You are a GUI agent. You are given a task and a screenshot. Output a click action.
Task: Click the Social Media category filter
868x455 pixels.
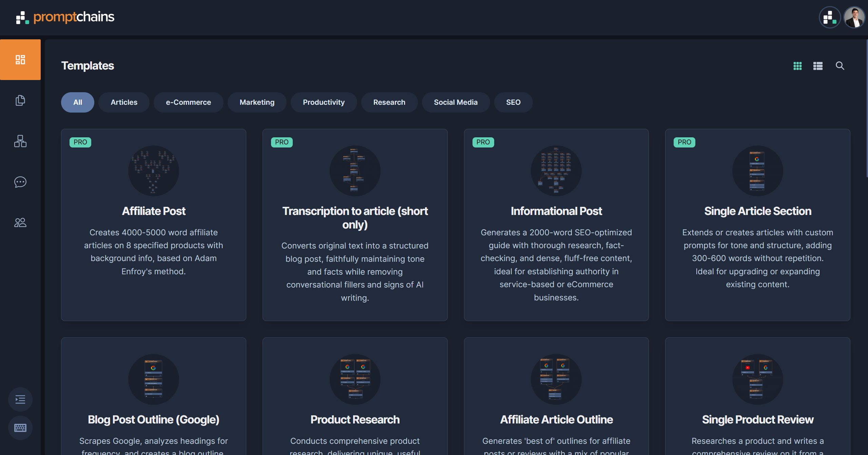pos(456,102)
